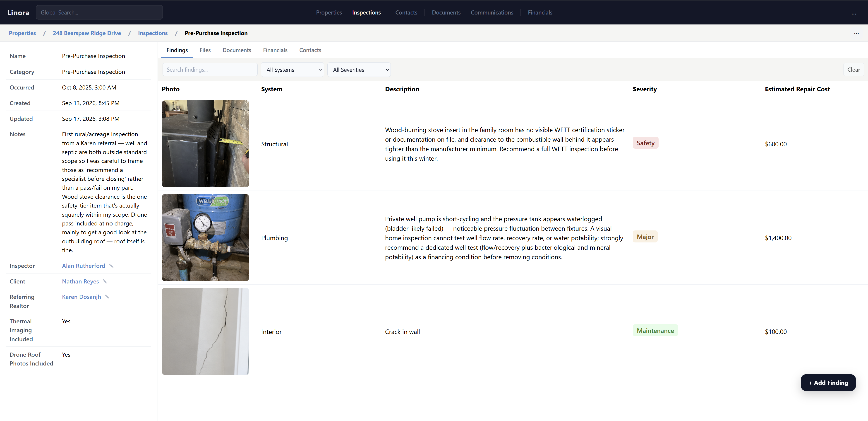This screenshot has width=868, height=421.
Task: Open the wall crack photo thumbnail
Action: tap(205, 331)
